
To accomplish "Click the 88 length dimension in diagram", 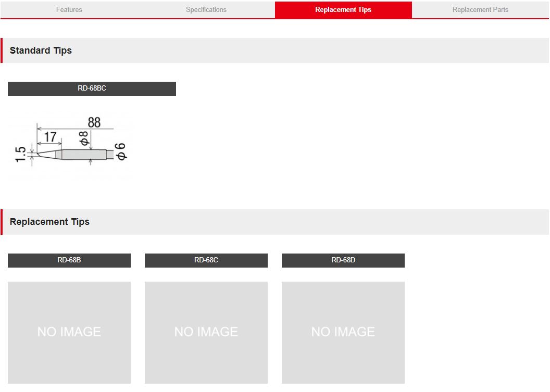I will (94, 123).
